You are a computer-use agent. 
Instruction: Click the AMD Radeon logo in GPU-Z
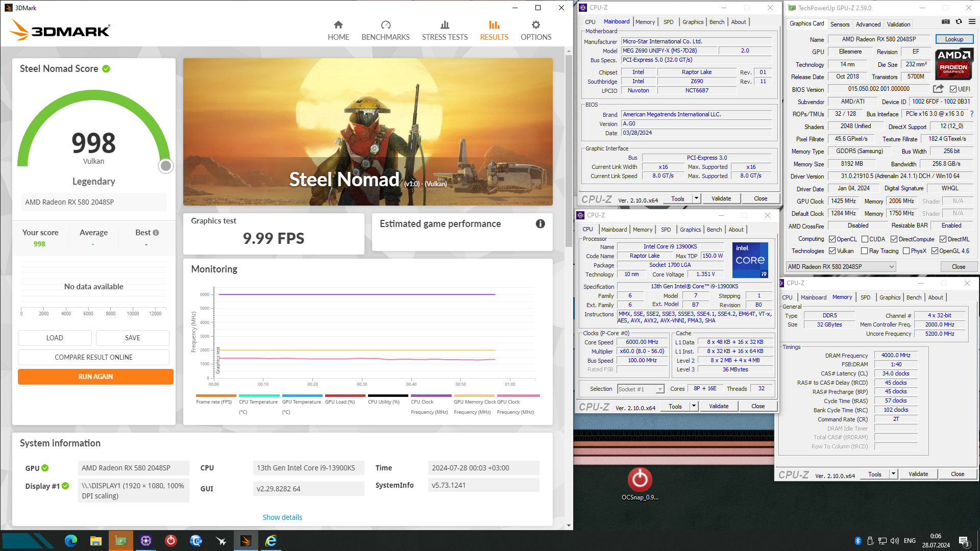953,64
